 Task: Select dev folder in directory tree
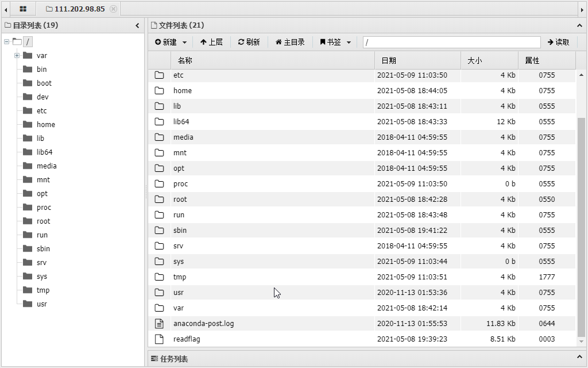pos(42,97)
